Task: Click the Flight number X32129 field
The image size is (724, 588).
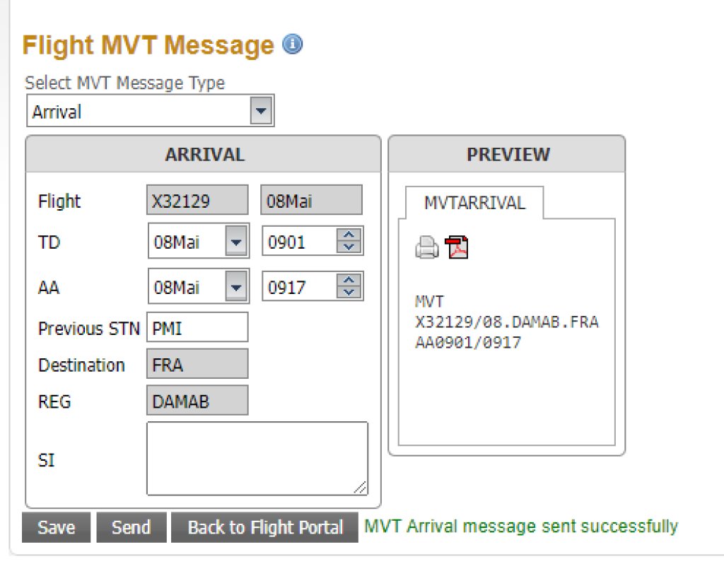Action: (197, 201)
